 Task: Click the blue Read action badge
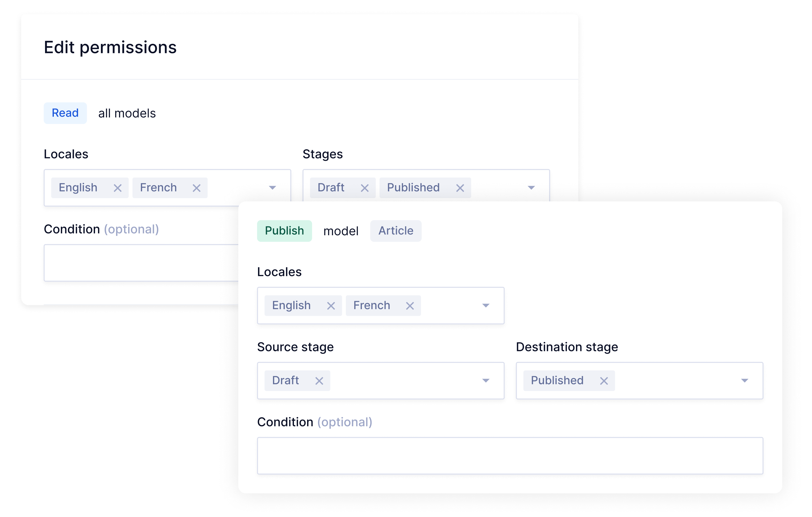pyautogui.click(x=65, y=113)
